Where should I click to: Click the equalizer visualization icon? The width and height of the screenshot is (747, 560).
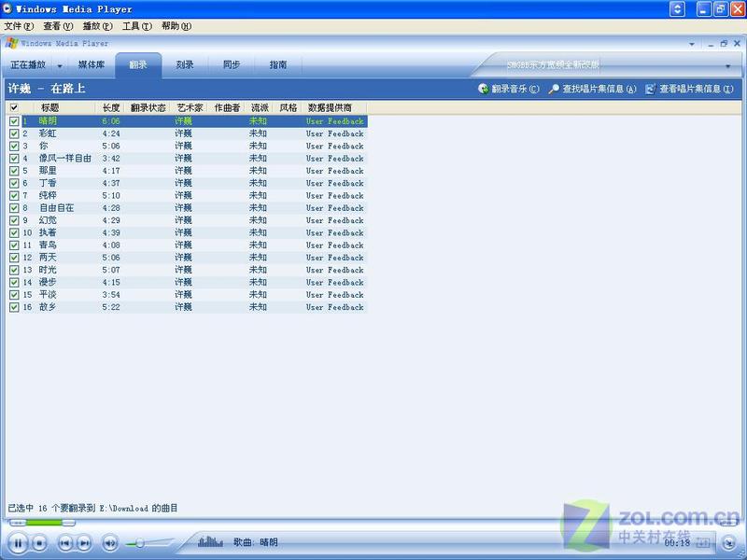click(x=210, y=541)
